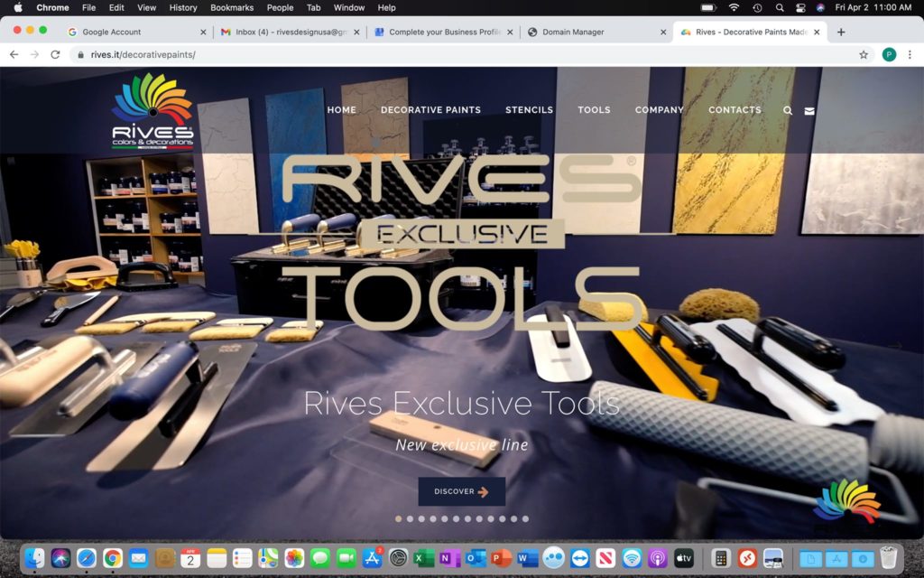Open the COMPANY nav link
The image size is (924, 578).
660,109
